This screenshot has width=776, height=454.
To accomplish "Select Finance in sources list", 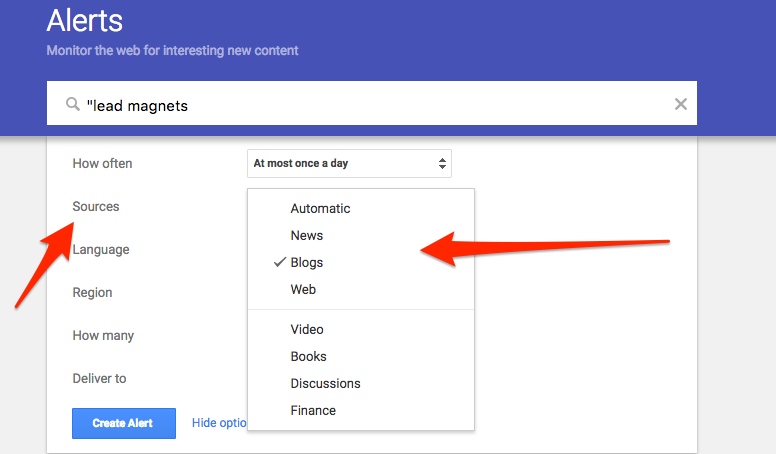I will pos(313,410).
